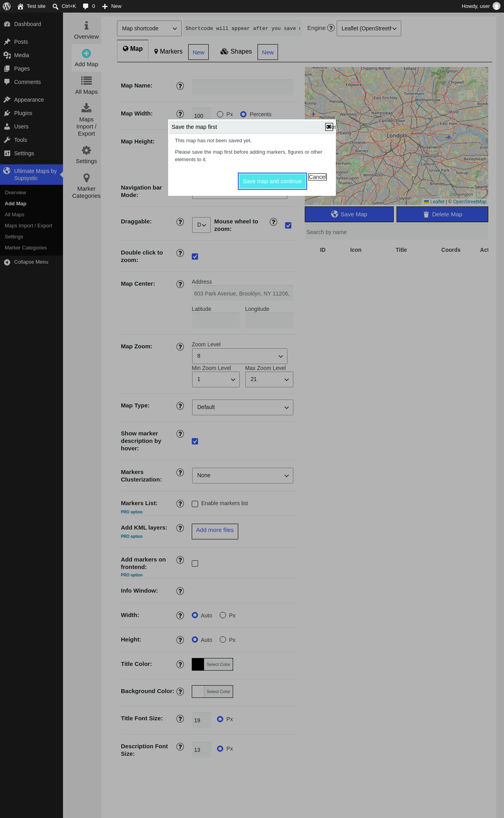
Task: Open the Test site home icon
Action: [20, 6]
